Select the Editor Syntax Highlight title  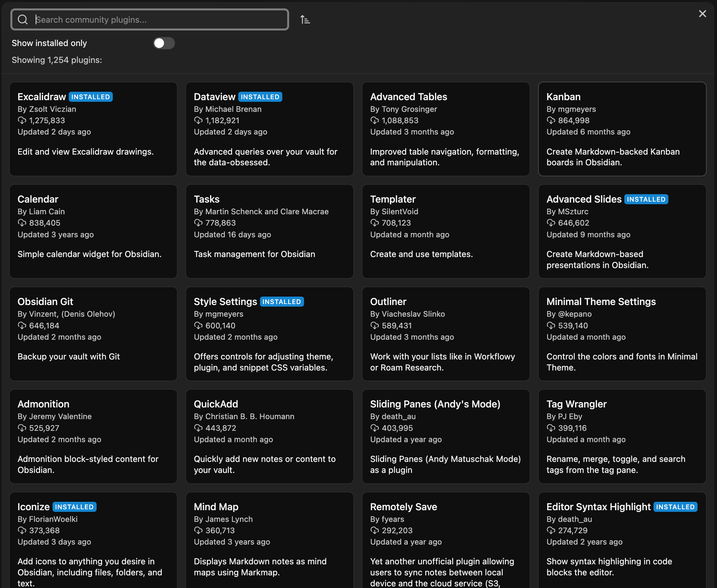tap(598, 507)
